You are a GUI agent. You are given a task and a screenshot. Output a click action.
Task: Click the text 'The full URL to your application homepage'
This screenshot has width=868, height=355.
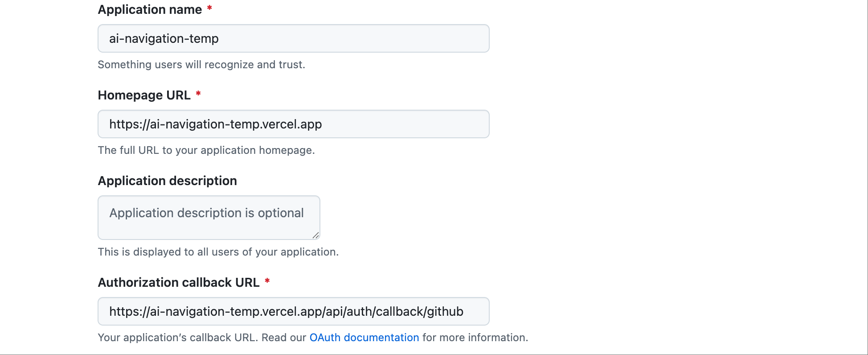[206, 150]
